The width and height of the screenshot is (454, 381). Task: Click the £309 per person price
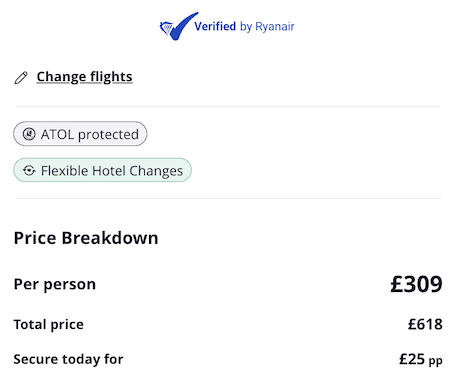pyautogui.click(x=416, y=284)
